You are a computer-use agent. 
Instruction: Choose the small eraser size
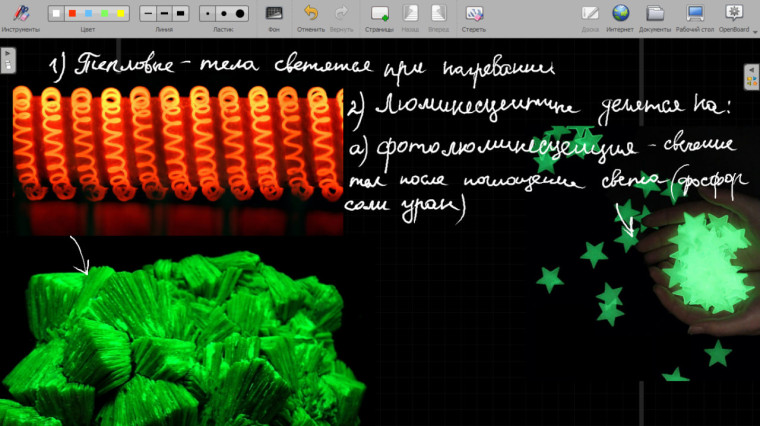[207, 14]
